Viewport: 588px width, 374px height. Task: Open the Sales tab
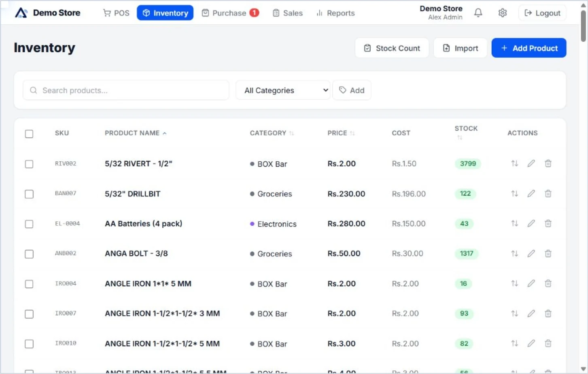click(x=287, y=13)
